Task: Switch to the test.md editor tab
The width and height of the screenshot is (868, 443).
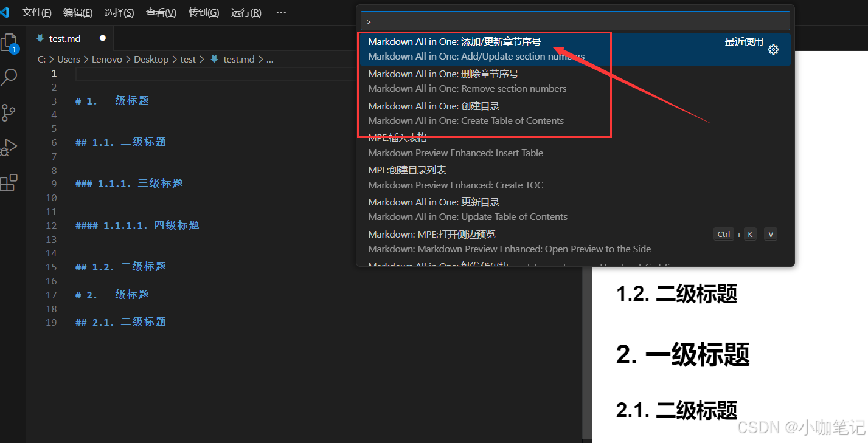Action: [x=70, y=38]
